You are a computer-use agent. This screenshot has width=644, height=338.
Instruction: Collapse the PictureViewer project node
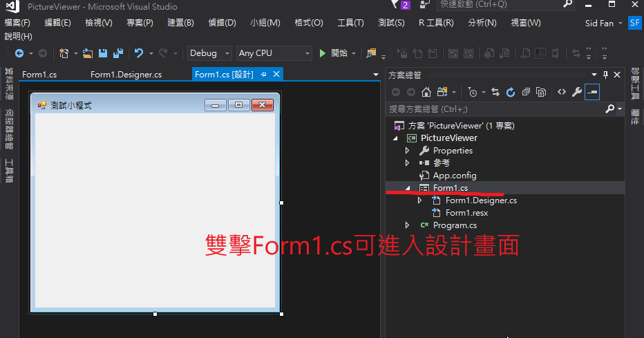pos(395,138)
